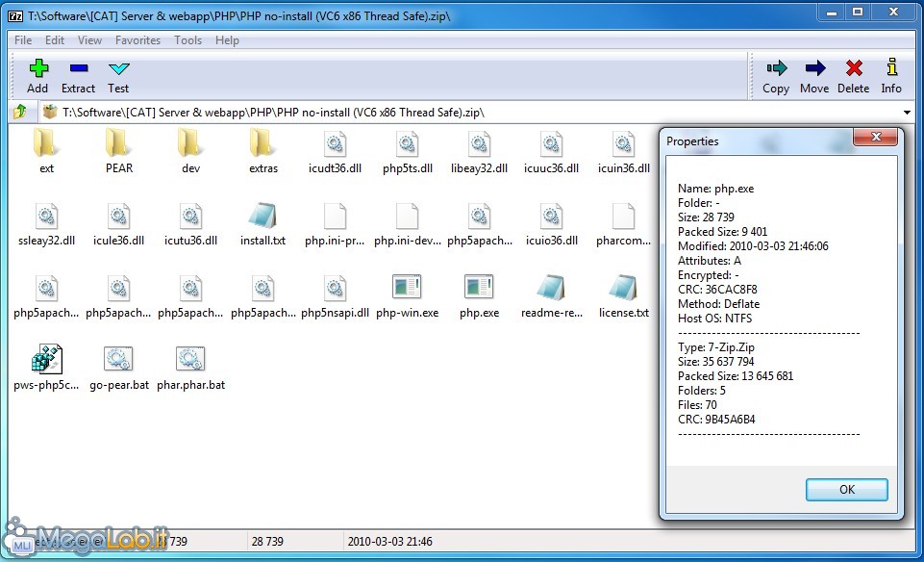The width and height of the screenshot is (924, 562).
Task: Select the extras folder
Action: click(x=262, y=152)
